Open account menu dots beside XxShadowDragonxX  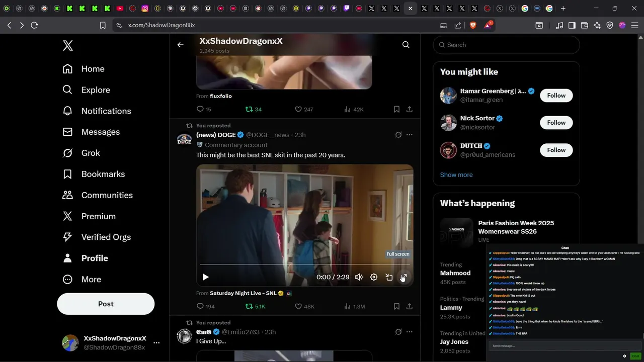(156, 343)
